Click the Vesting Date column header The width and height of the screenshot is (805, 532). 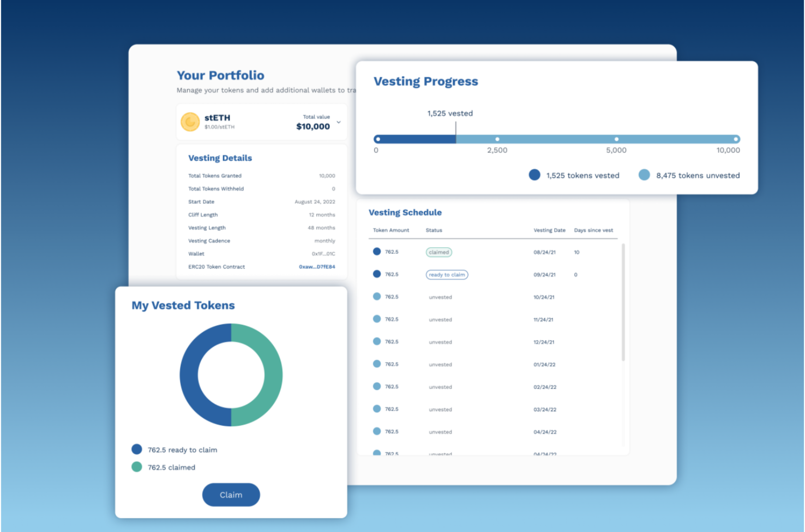pyautogui.click(x=549, y=230)
